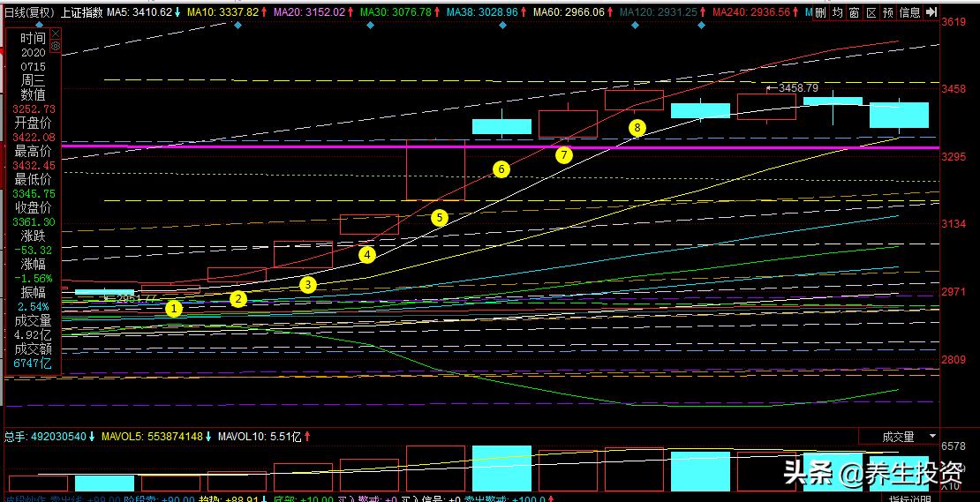Click the first blue diamond marker at top left

pos(238,25)
